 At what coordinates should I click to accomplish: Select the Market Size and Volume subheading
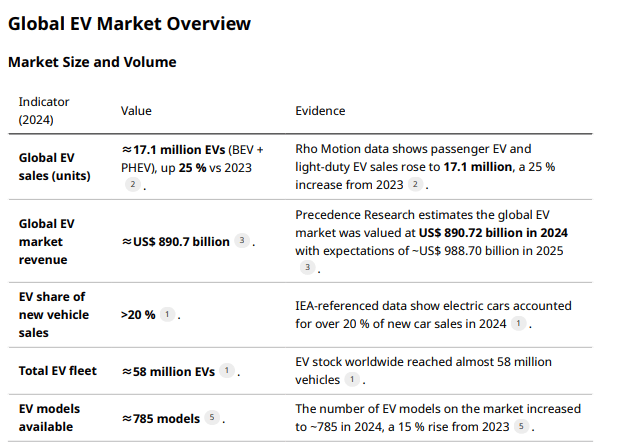click(x=92, y=62)
